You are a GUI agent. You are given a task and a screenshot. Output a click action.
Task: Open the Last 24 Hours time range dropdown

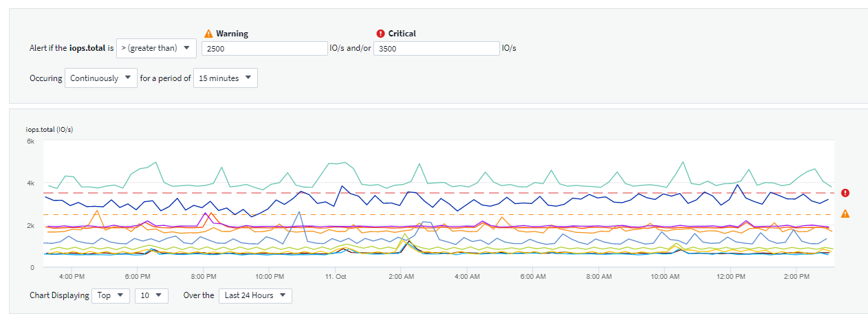(x=255, y=295)
